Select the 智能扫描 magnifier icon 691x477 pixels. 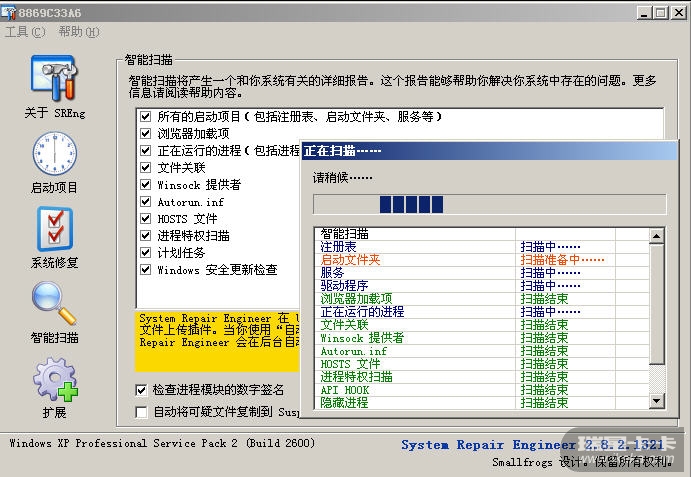tap(54, 303)
